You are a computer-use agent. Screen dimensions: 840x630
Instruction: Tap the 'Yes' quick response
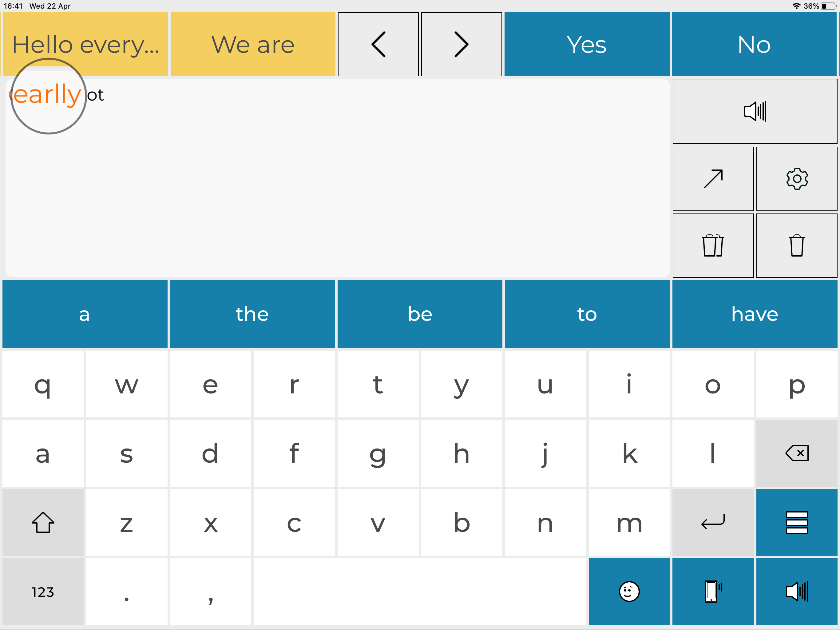[587, 45]
